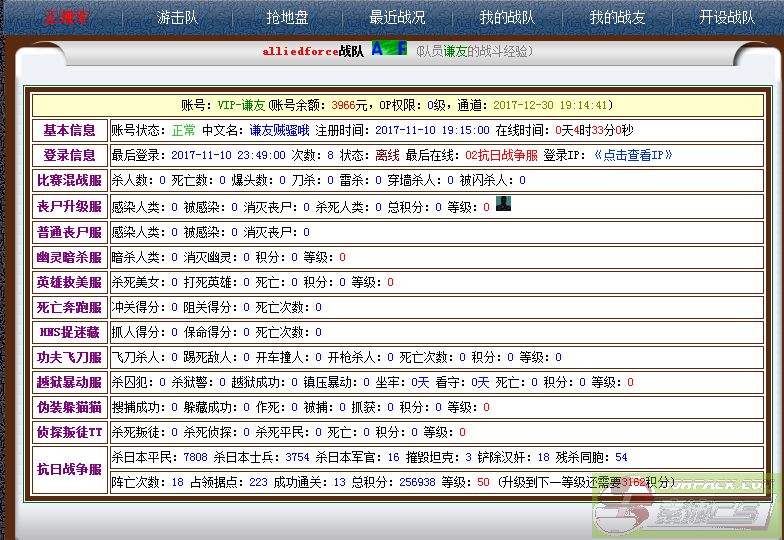The width and height of the screenshot is (784, 540).
Task: Select 开设战队 to create a team
Action: tap(727, 17)
